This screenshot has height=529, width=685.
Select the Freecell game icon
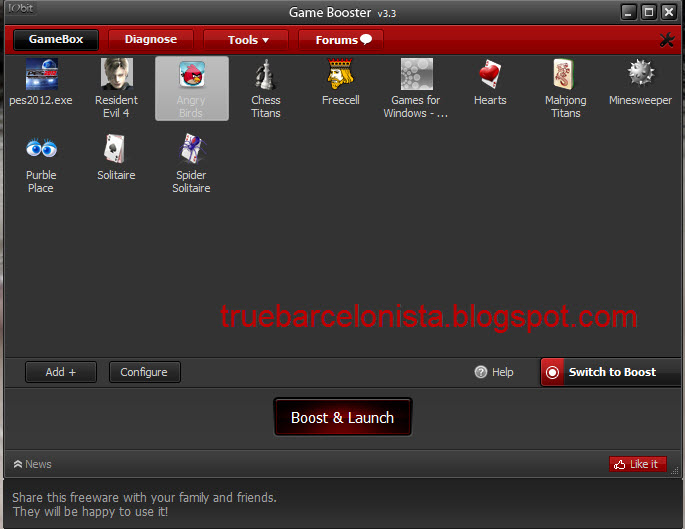click(340, 73)
